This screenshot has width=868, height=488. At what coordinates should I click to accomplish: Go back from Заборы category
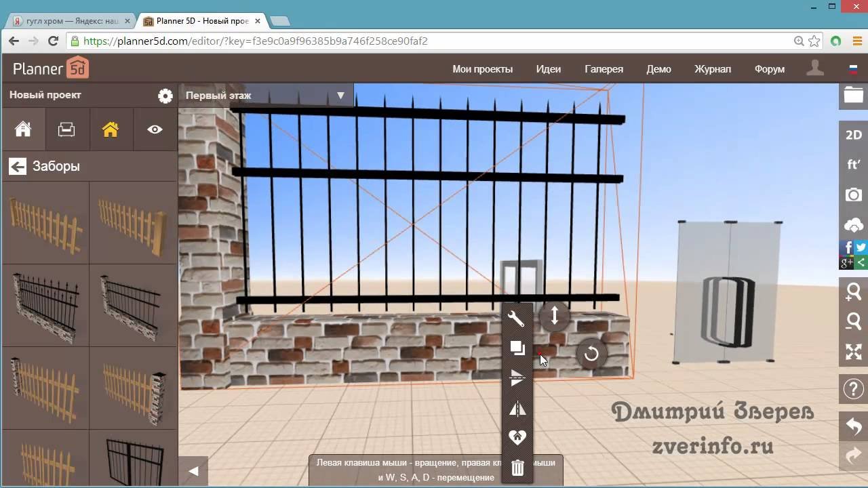pyautogui.click(x=18, y=166)
